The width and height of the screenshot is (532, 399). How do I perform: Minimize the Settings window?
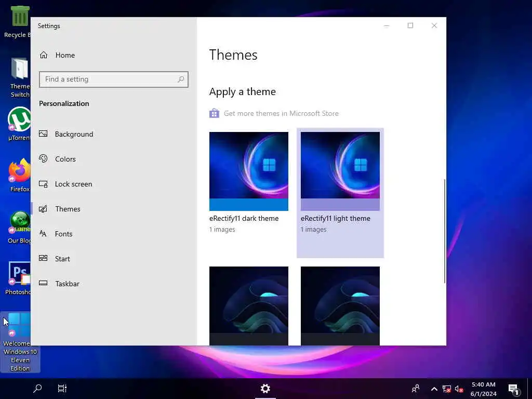pos(387,26)
